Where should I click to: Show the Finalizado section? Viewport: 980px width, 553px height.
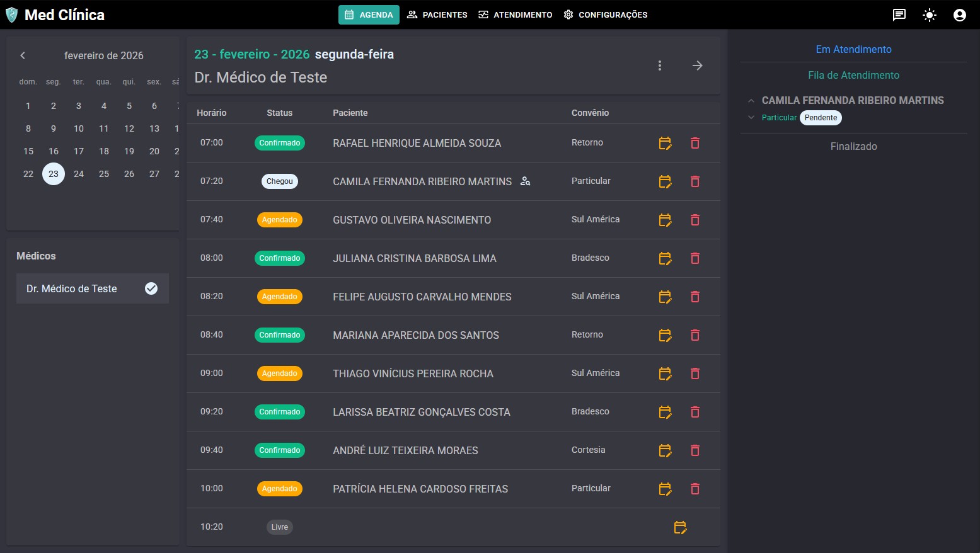pyautogui.click(x=853, y=146)
